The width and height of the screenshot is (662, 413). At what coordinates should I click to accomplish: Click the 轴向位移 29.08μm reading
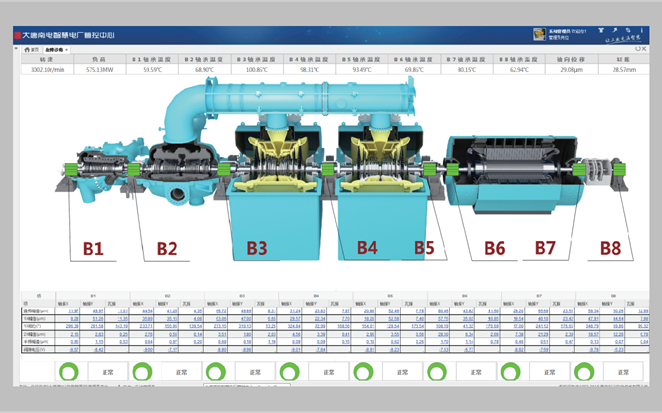point(571,70)
